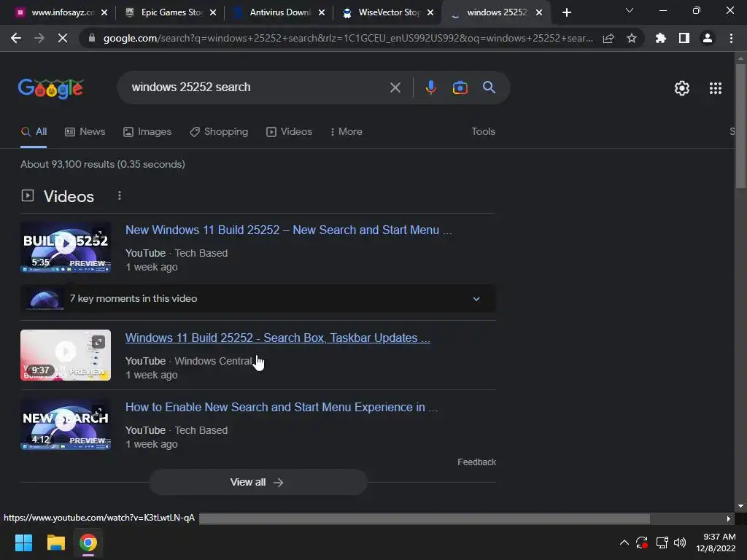Open the sync update tray icon
The height and width of the screenshot is (560, 747).
pyautogui.click(x=642, y=542)
